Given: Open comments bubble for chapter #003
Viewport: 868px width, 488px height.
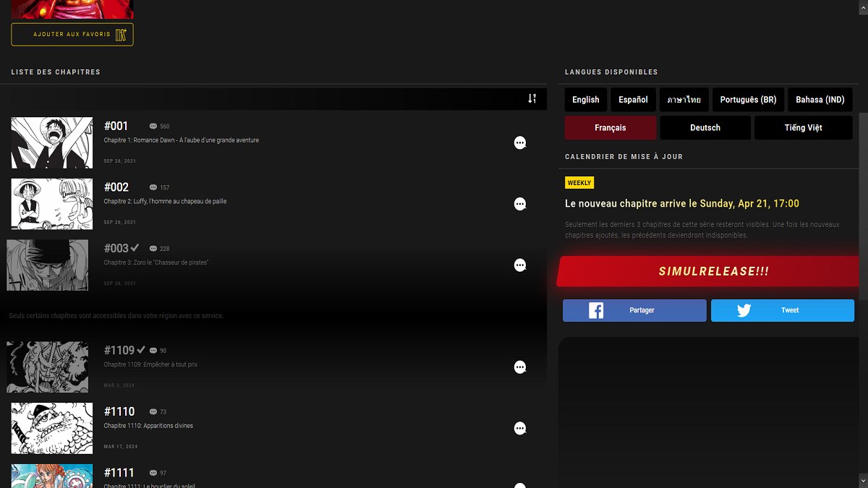Looking at the screenshot, I should [x=519, y=265].
